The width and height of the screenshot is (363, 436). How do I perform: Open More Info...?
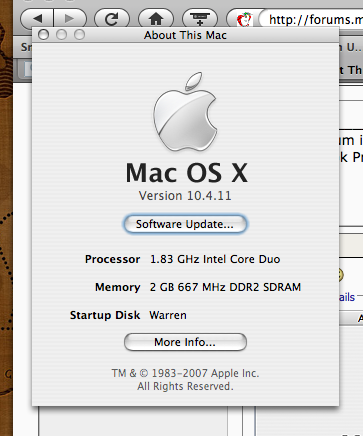click(x=185, y=342)
